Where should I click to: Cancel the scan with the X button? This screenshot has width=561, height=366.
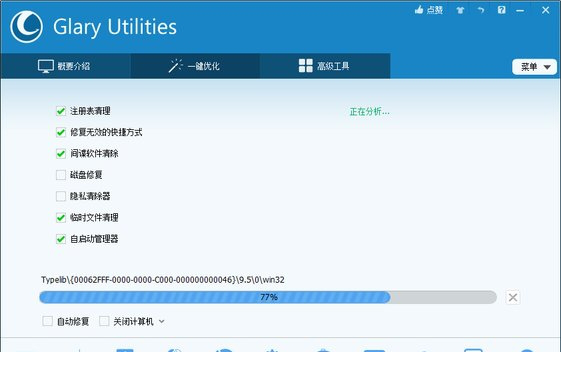click(513, 297)
